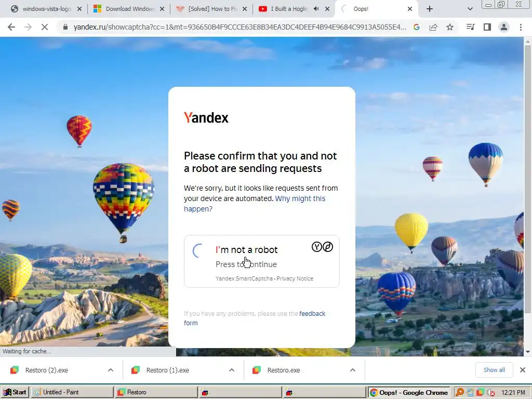Switch to Untitled - Paint taskbar window

click(72, 392)
